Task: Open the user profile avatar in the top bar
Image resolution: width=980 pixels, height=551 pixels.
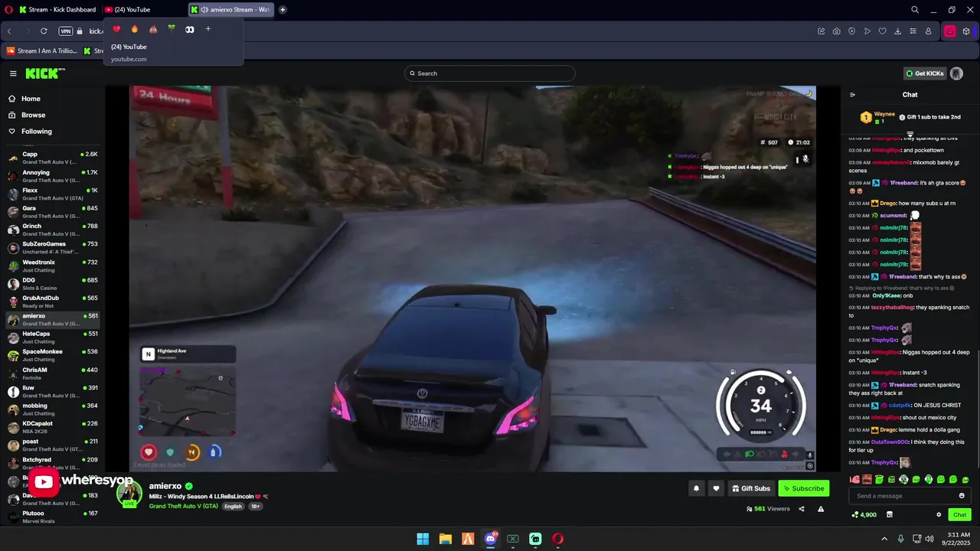Action: click(956, 73)
